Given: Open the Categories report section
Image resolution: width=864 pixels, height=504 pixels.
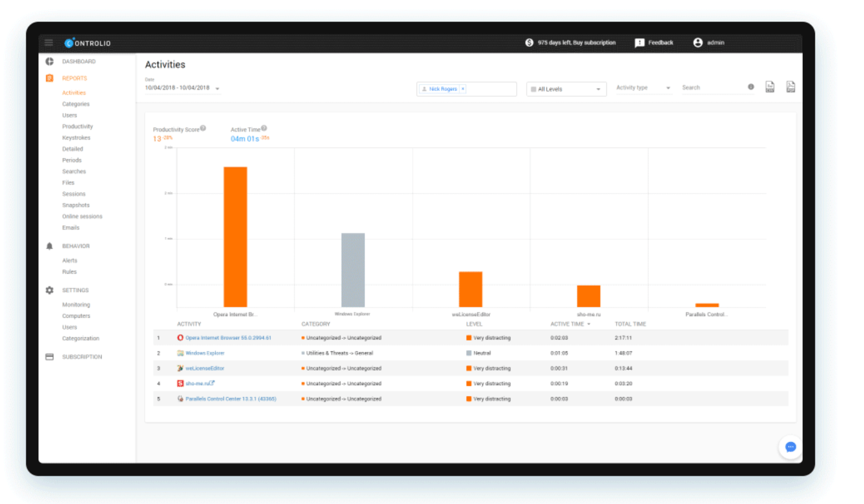Looking at the screenshot, I should [75, 103].
